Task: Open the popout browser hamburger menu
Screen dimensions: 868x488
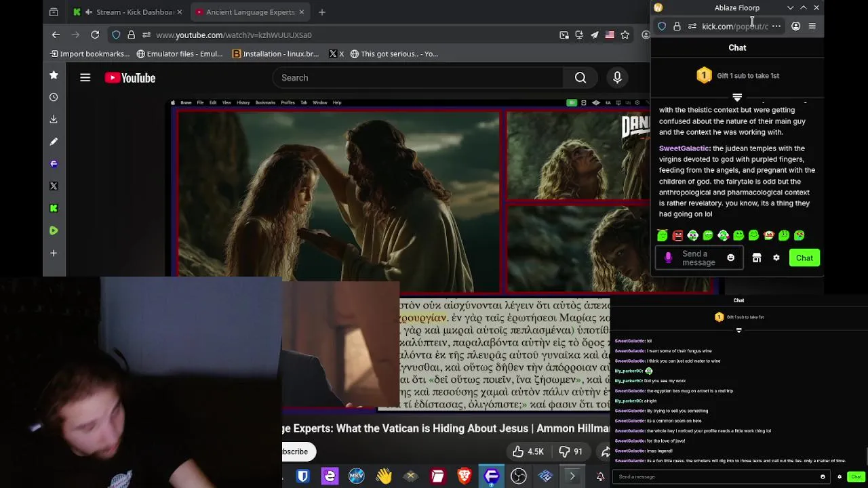Action: [812, 26]
